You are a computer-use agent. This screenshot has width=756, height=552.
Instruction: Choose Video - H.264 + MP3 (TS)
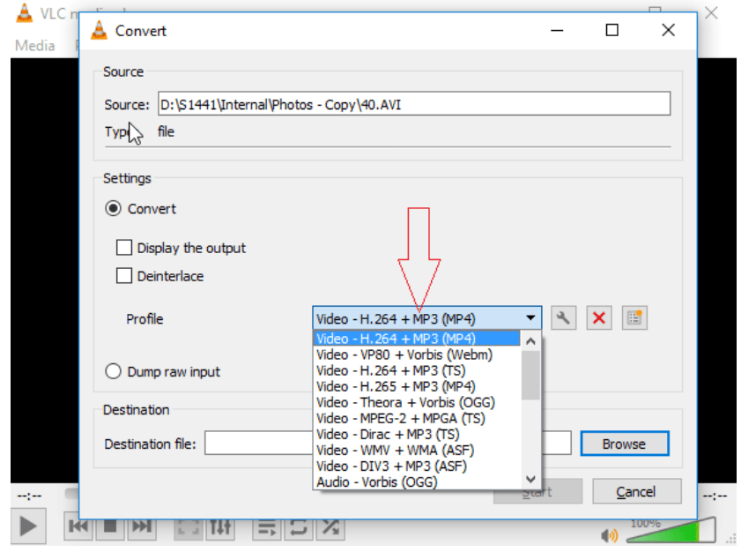417,370
